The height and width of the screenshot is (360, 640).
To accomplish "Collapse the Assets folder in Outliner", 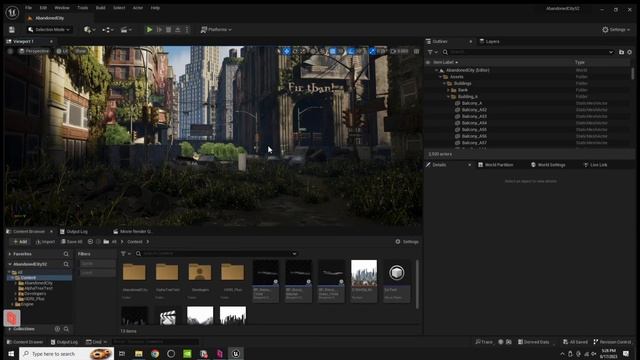I will tap(440, 77).
